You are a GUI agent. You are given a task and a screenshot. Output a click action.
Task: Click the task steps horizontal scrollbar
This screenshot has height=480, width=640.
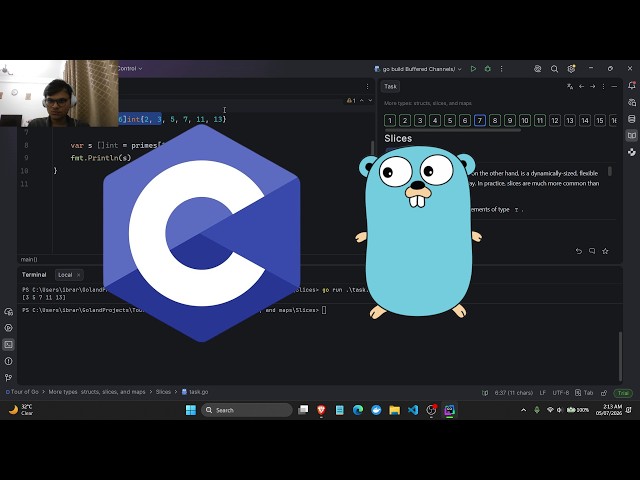(453, 130)
